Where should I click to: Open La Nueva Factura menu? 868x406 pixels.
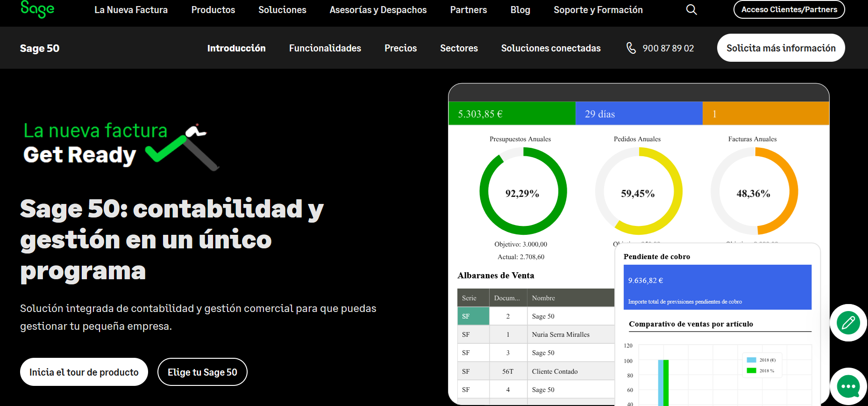131,10
